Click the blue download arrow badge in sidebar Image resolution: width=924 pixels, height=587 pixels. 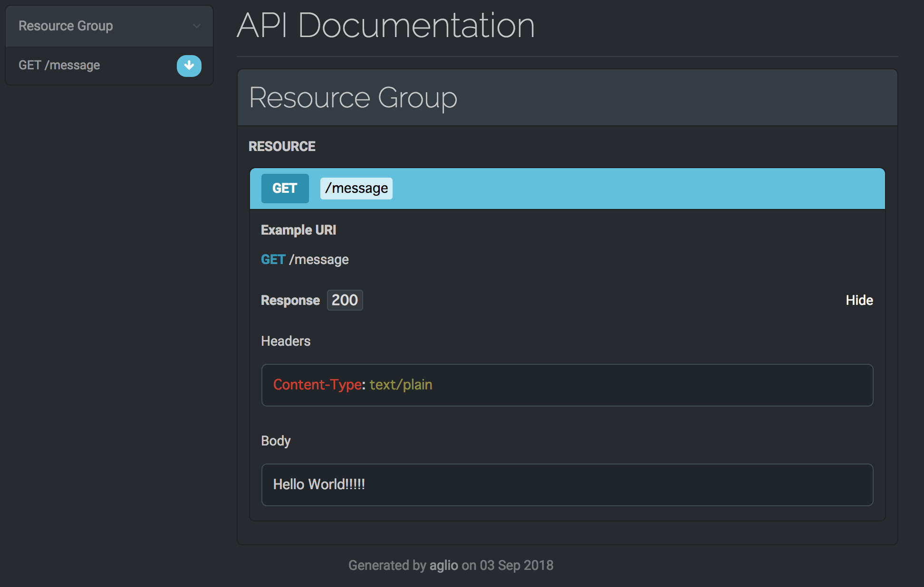[189, 66]
